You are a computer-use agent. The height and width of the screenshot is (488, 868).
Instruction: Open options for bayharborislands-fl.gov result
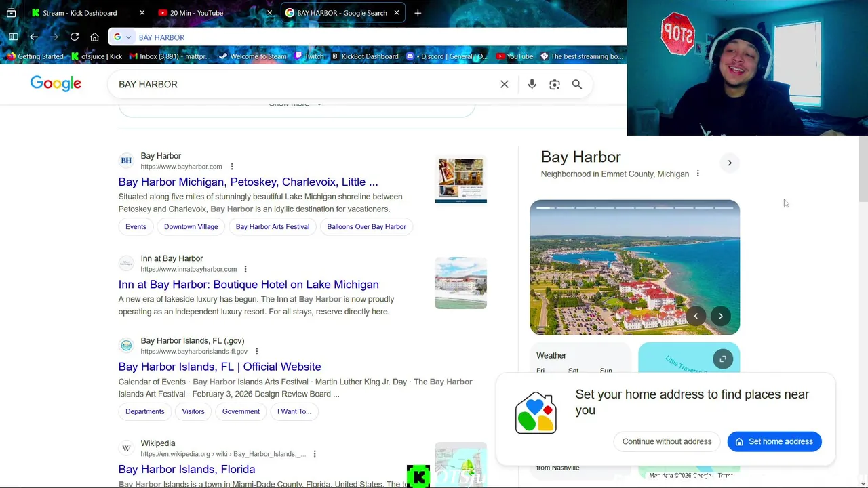click(256, 351)
